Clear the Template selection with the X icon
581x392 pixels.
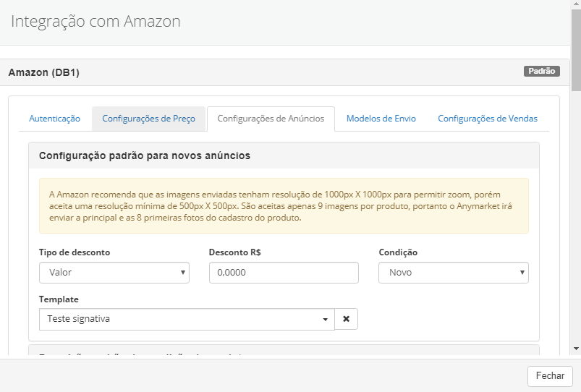(346, 319)
